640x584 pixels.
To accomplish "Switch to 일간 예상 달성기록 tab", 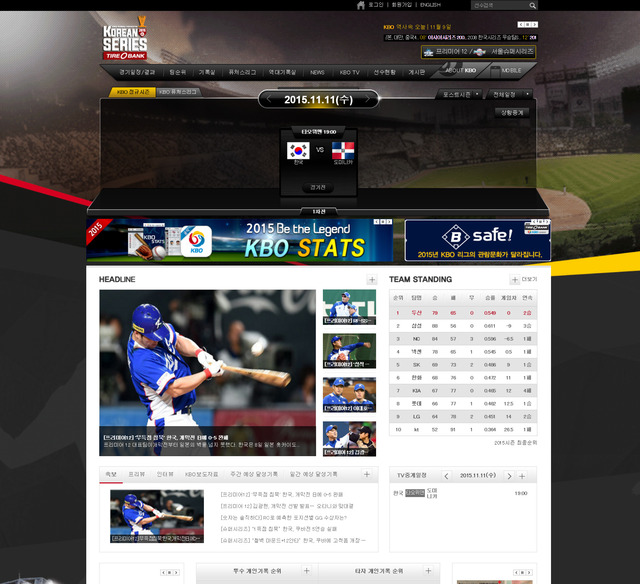I will (x=313, y=474).
